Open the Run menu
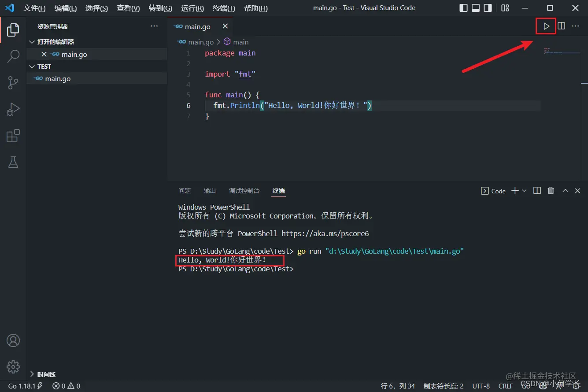The height and width of the screenshot is (392, 588). 192,8
